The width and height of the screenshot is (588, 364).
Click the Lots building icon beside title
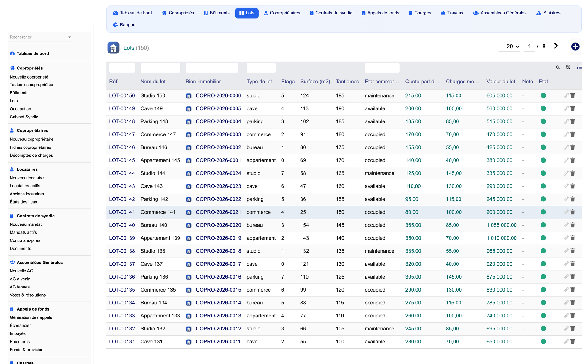click(113, 48)
